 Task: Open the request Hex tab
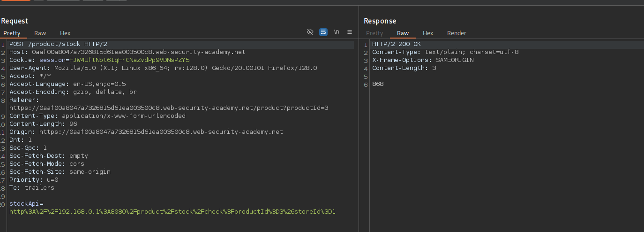tap(65, 33)
